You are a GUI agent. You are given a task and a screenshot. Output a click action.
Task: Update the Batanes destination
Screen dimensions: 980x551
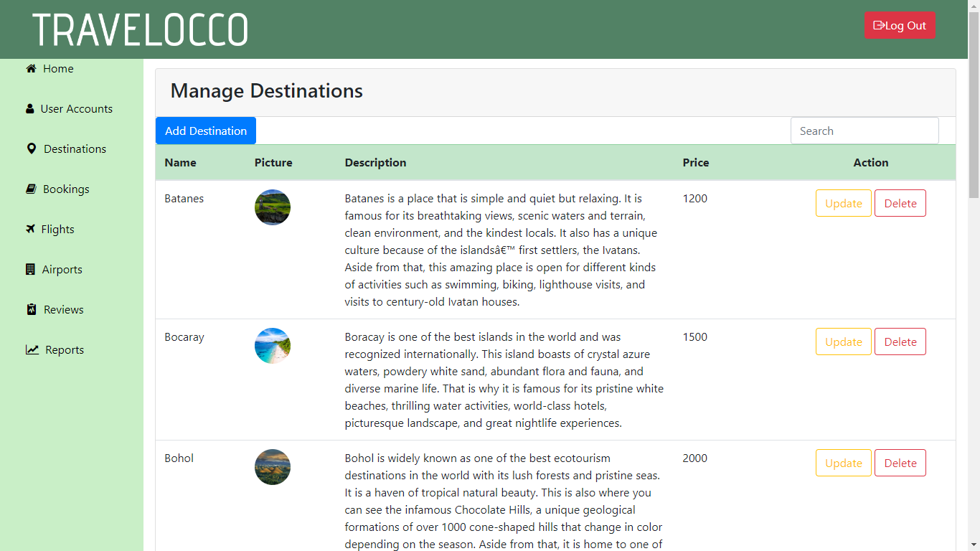point(843,203)
